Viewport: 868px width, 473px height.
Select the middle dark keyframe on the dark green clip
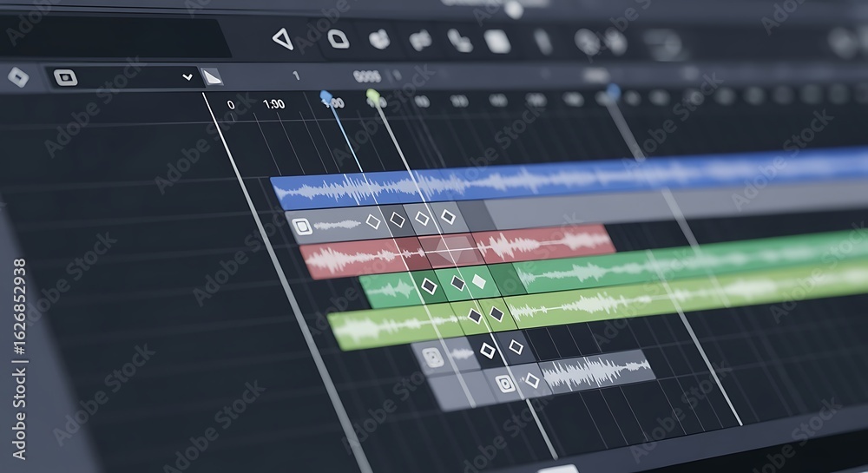tap(457, 283)
